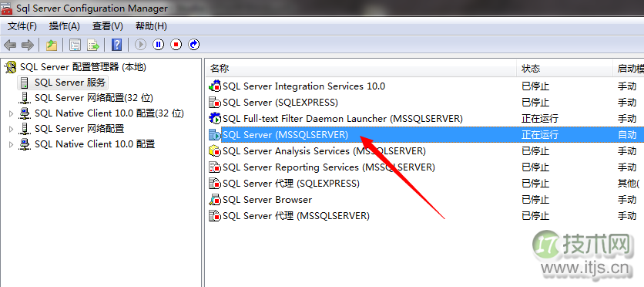Click icon of SQL Server 网络配置(32 位)
The image size is (644, 287).
25,98
